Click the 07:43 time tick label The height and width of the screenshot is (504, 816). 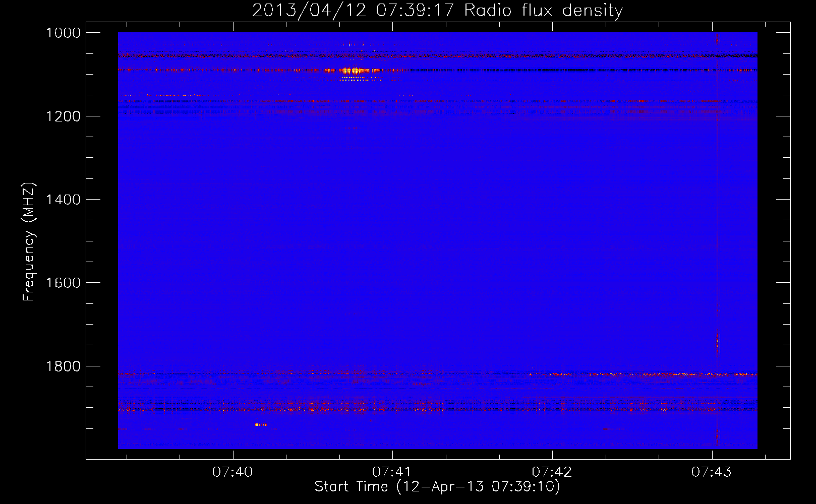[x=712, y=472]
